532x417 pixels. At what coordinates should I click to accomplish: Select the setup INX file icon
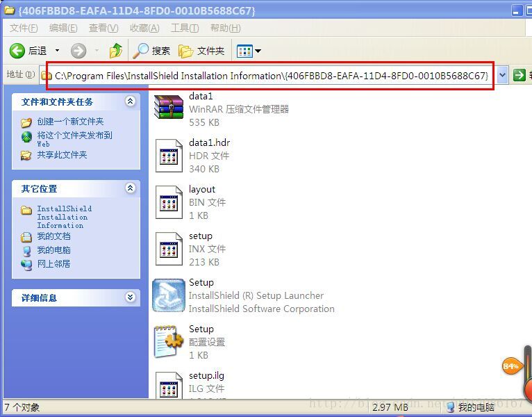169,249
